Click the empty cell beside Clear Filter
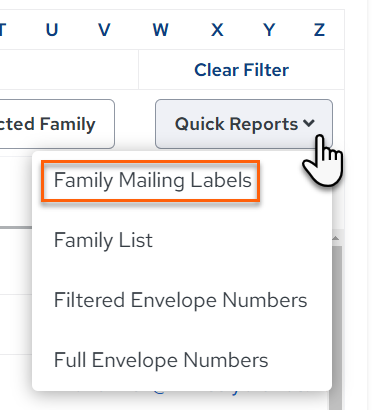377x410 pixels. tap(69, 70)
